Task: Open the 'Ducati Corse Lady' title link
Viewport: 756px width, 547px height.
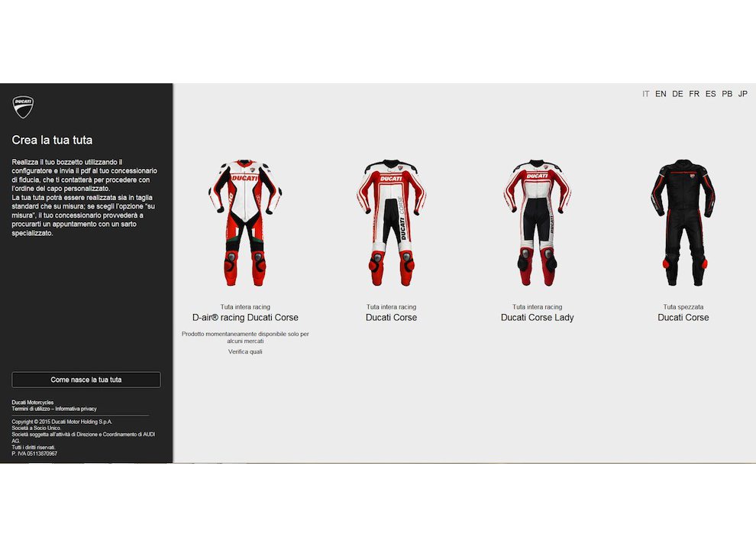Action: (537, 317)
